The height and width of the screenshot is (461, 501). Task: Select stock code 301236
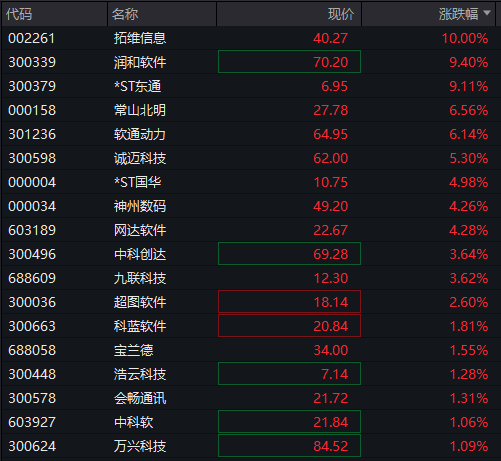(32, 134)
